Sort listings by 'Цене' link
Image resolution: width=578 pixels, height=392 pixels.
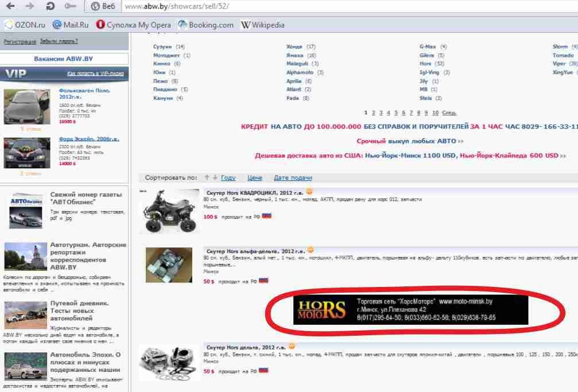point(254,178)
